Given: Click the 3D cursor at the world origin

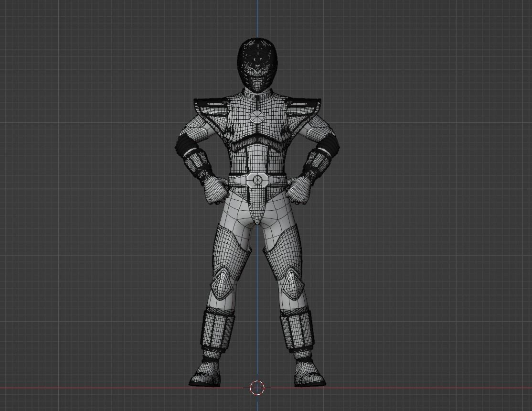Looking at the screenshot, I should point(257,388).
